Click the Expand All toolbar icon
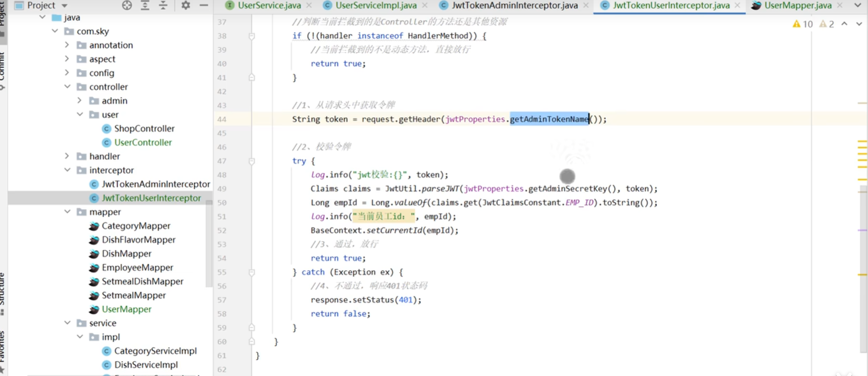 pos(145,5)
